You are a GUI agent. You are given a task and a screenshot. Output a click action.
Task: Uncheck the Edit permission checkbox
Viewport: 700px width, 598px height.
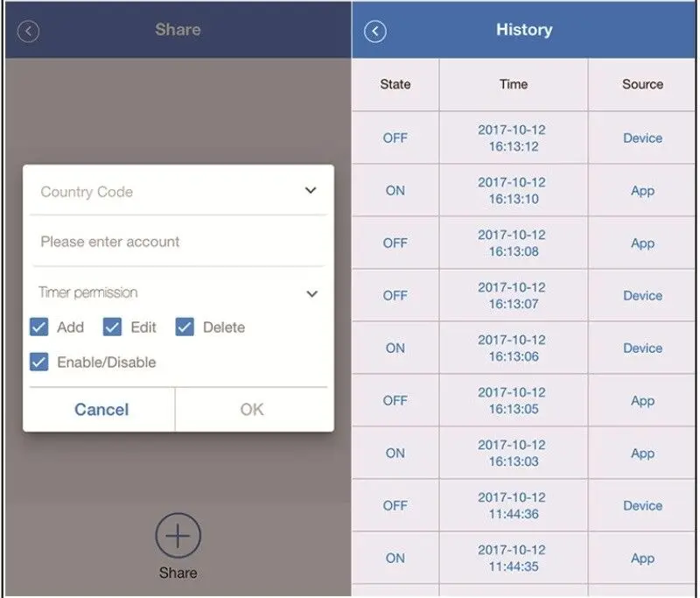tap(112, 327)
